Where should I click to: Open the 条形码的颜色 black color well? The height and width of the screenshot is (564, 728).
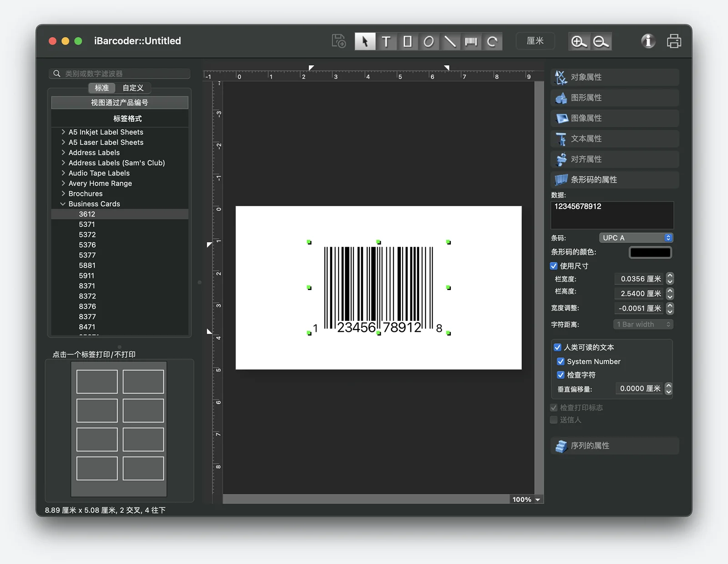(650, 252)
